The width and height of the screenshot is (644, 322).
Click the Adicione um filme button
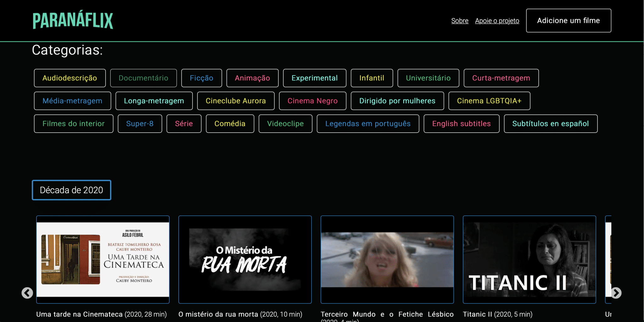(569, 20)
